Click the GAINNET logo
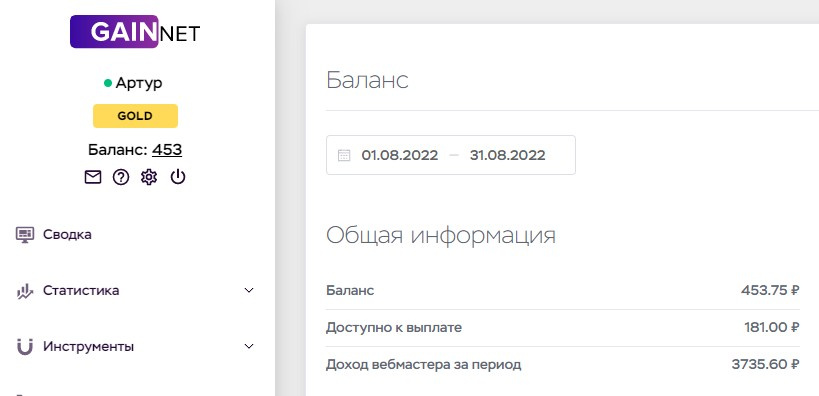The height and width of the screenshot is (396, 819). point(135,32)
